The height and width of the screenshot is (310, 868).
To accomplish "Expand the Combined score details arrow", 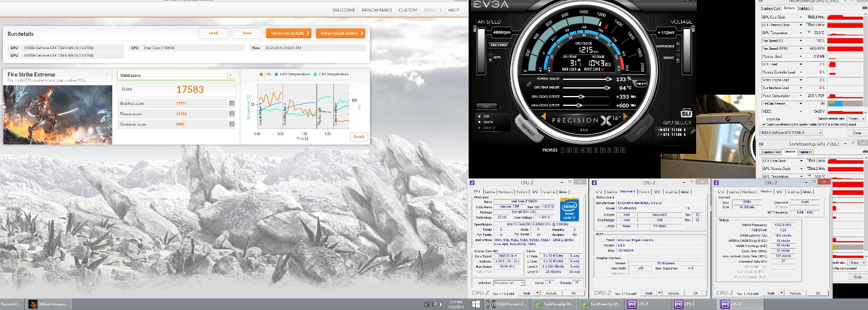I will [232, 124].
